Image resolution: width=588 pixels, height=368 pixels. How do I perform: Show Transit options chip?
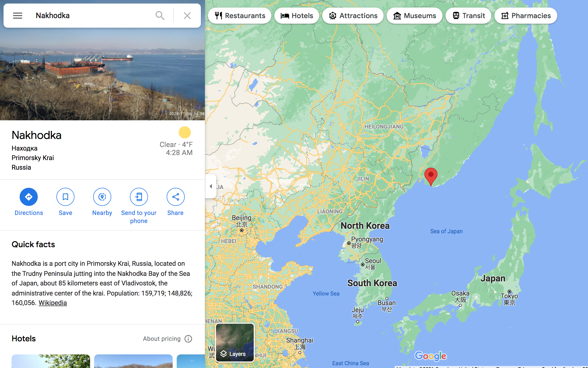click(468, 16)
